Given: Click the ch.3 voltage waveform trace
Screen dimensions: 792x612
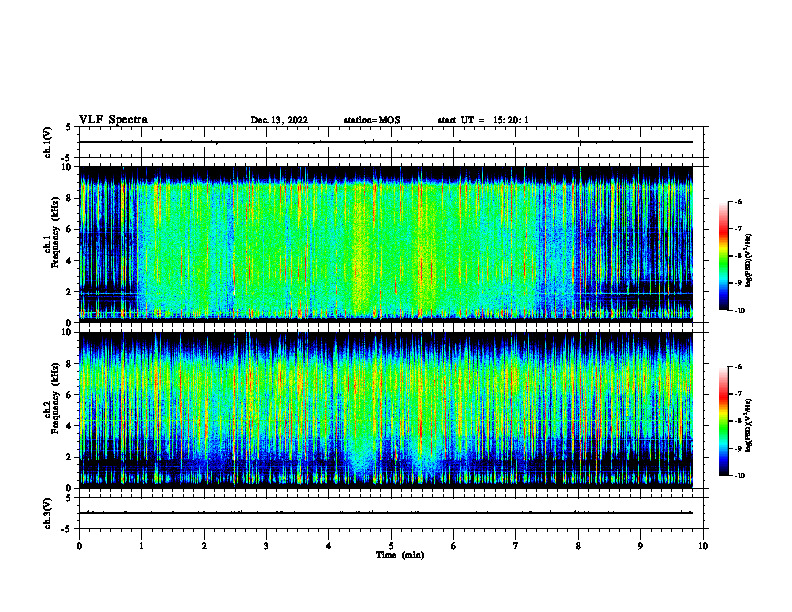Looking at the screenshot, I should (x=386, y=513).
